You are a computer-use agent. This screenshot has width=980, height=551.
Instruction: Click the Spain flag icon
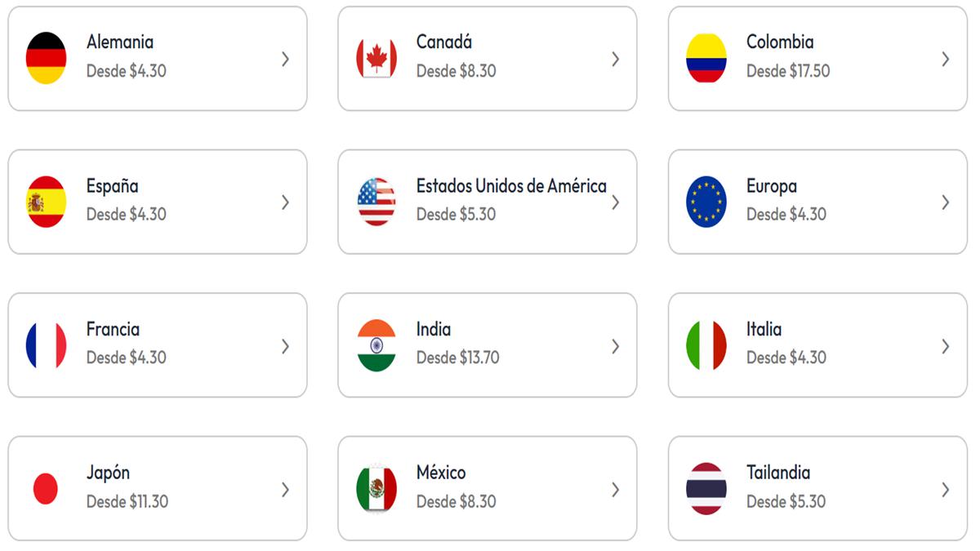click(46, 202)
